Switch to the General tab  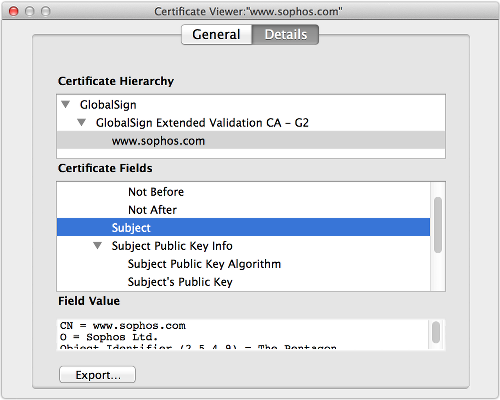pyautogui.click(x=217, y=34)
